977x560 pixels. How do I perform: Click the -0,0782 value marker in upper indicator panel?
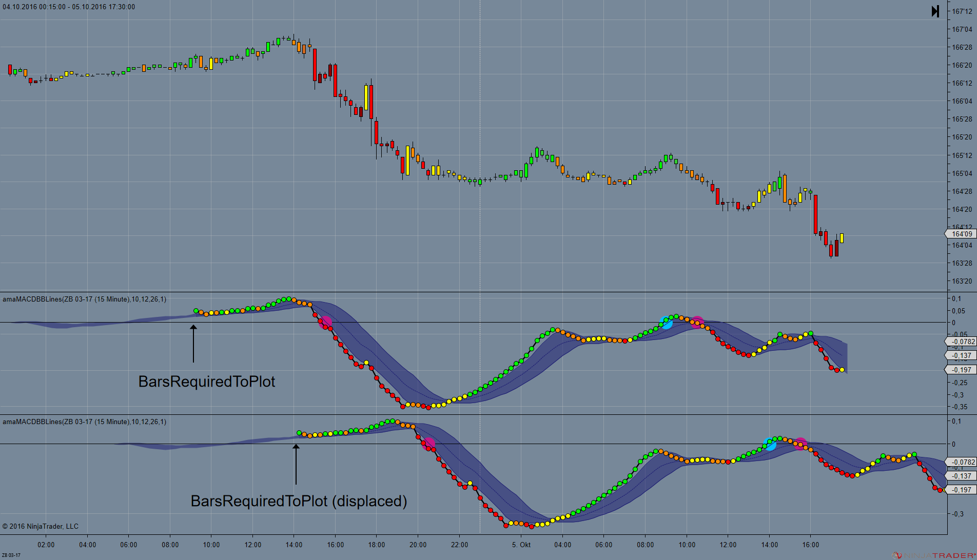[961, 342]
